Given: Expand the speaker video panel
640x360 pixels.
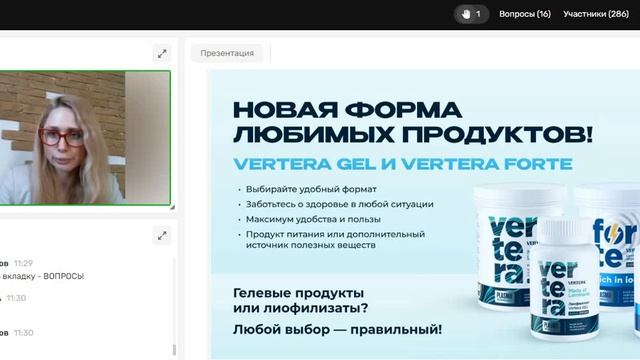Looking at the screenshot, I should (x=162, y=53).
